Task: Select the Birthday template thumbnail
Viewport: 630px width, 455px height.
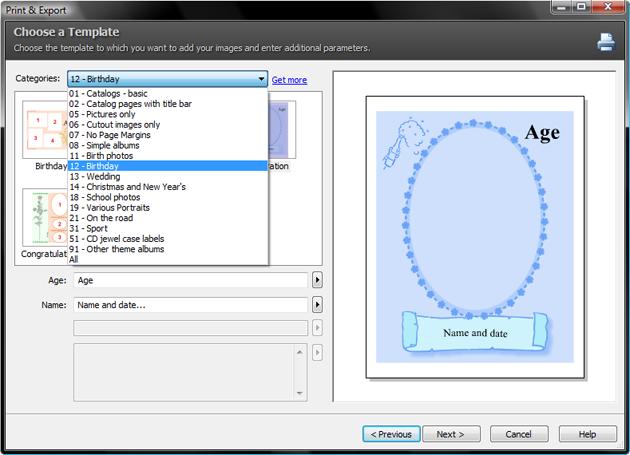Action: [45, 130]
